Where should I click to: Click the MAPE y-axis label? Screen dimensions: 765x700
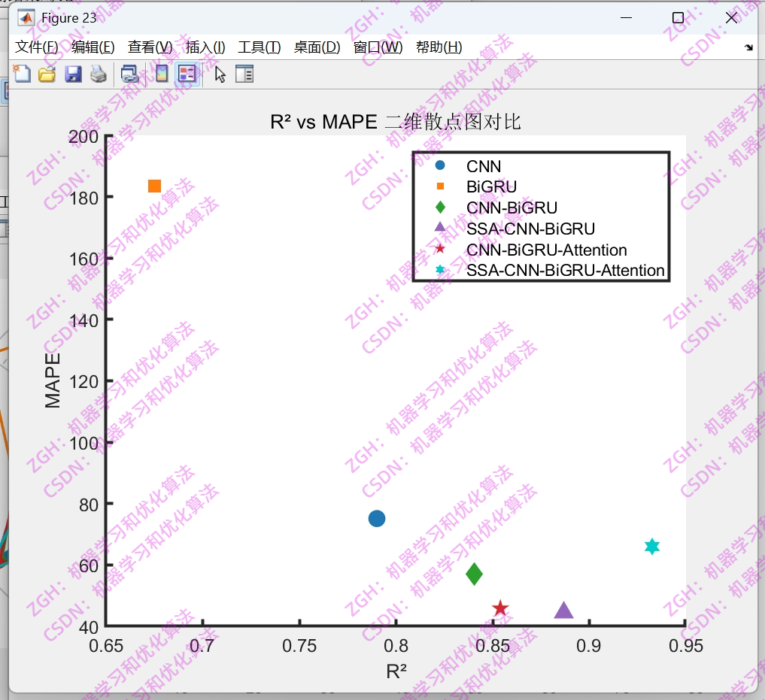(52, 380)
